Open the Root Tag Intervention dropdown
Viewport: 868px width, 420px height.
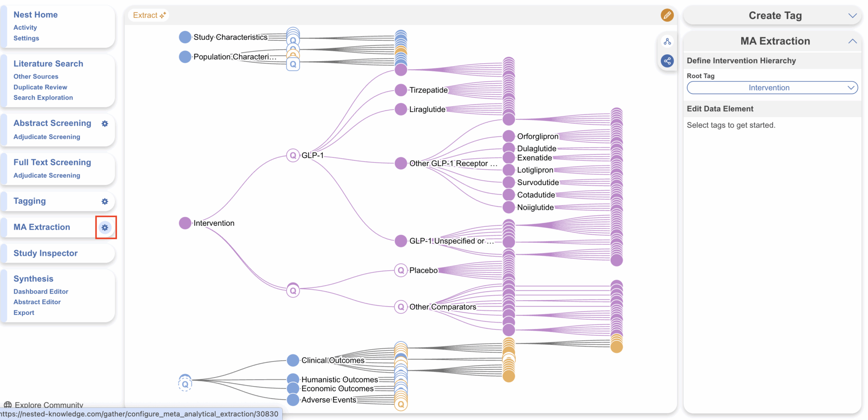[x=772, y=88]
